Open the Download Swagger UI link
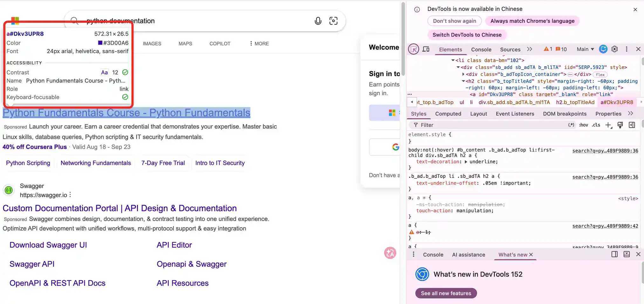Screen dimensions: 644x304 pos(48,245)
